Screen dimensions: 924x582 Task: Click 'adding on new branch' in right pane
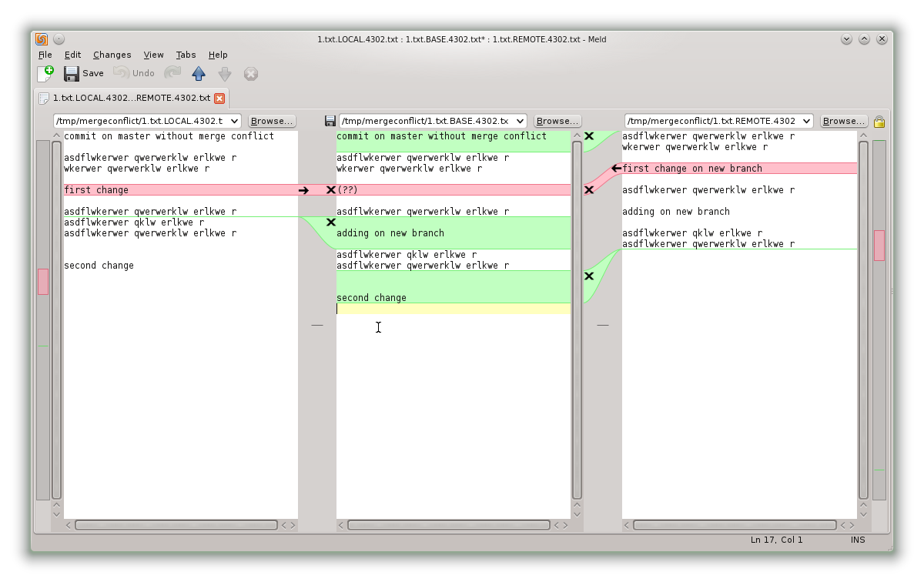(676, 212)
